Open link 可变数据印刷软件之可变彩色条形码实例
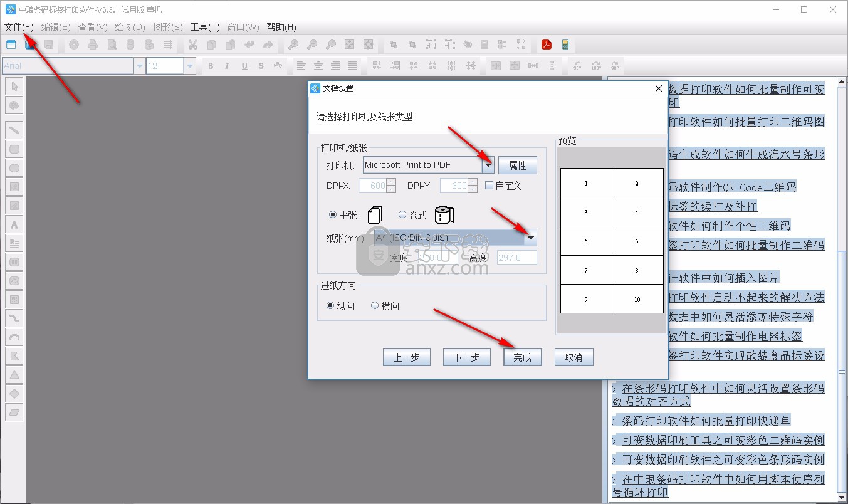The height and width of the screenshot is (504, 848). (x=723, y=459)
